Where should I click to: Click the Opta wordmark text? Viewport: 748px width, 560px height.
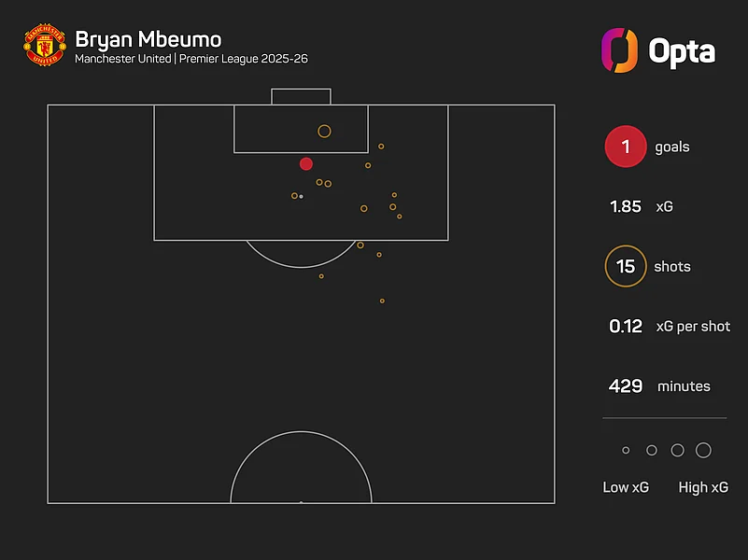tap(682, 51)
